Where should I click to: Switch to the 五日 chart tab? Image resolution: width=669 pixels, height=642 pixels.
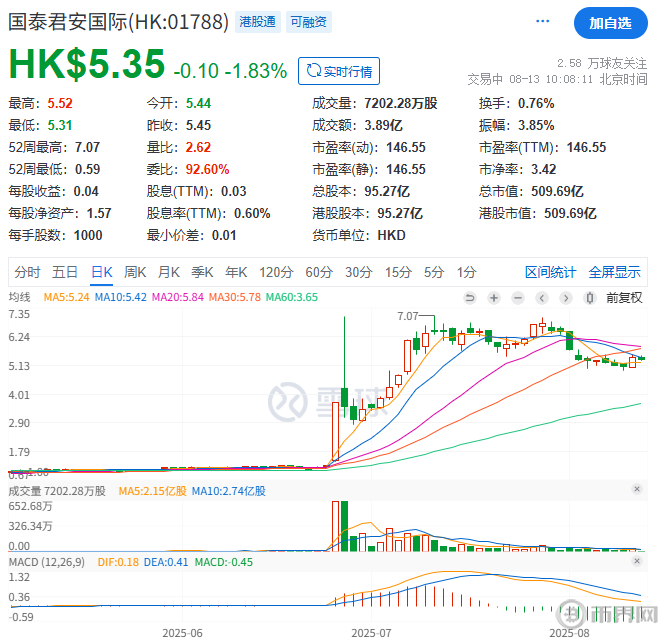coord(65,272)
